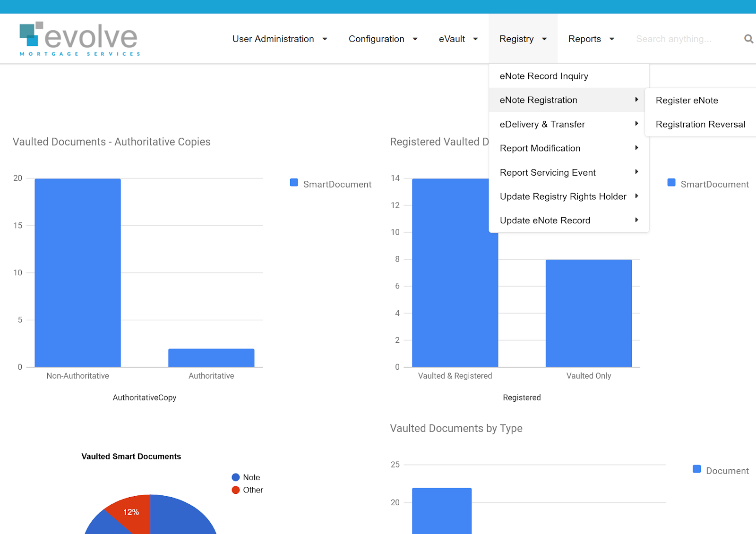Click SmartDocument legend swatch in Registered chart
Viewport: 756px width, 534px height.
671,183
